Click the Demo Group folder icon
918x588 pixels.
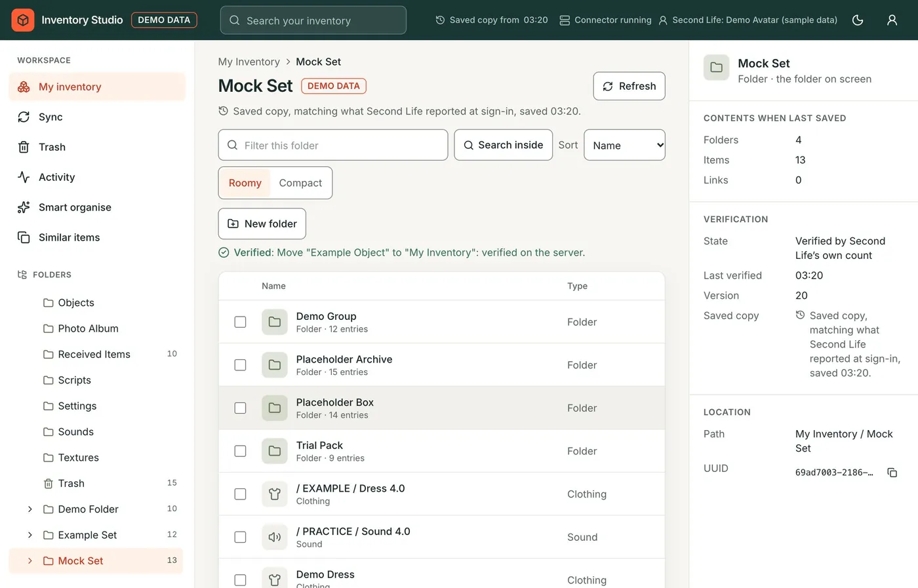(x=275, y=322)
